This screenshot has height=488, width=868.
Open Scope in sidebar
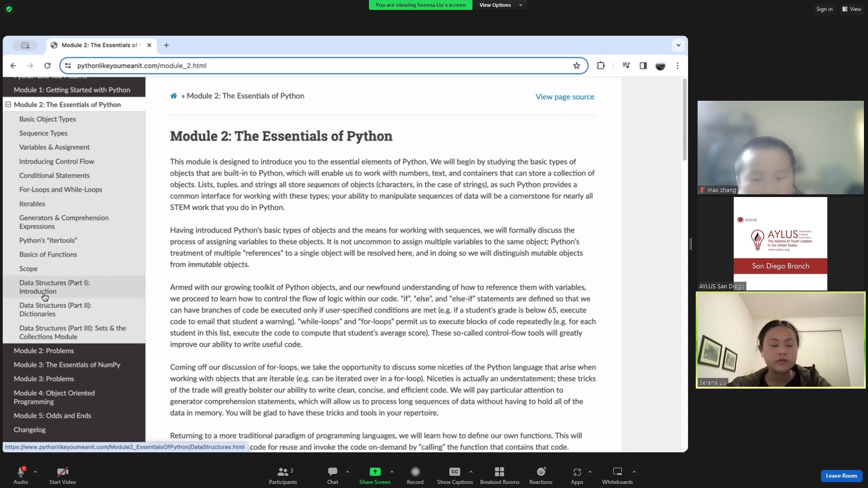[x=28, y=268]
